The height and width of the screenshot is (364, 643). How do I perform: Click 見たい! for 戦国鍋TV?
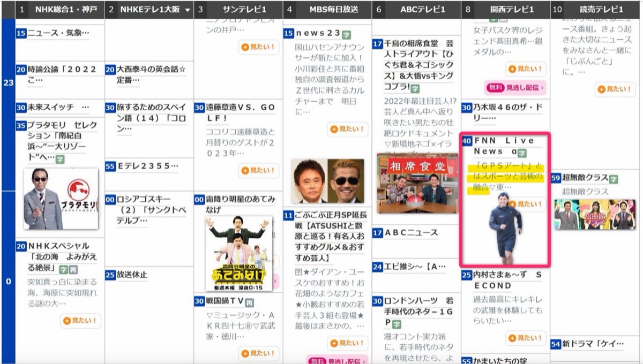point(259,353)
